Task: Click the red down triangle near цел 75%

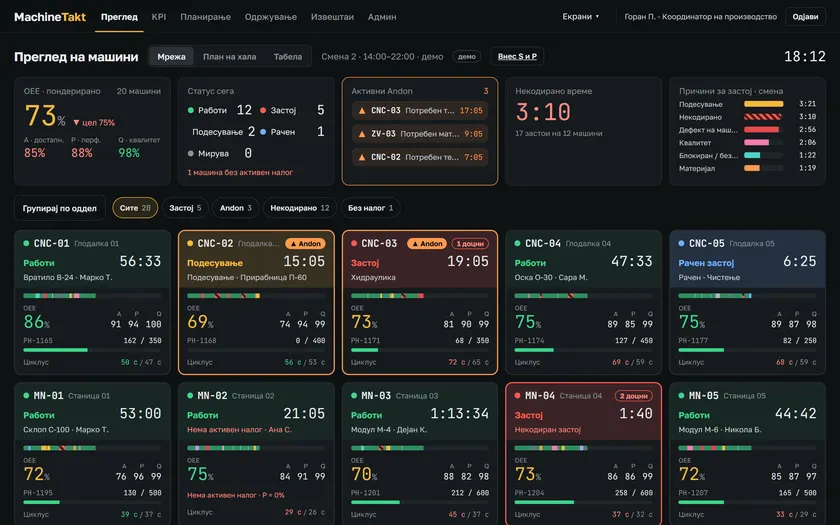Action: (76, 123)
